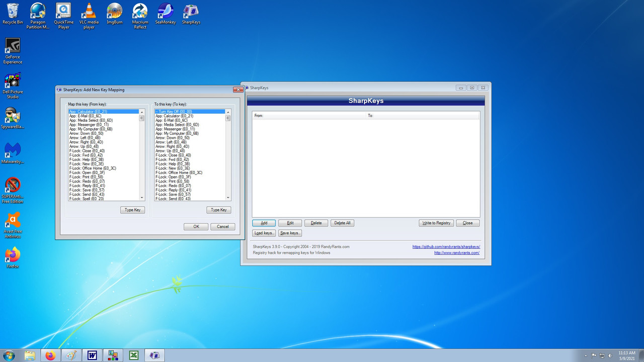Viewport: 644px width, 362px height.
Task: Open the Windows Start orb
Action: pyautogui.click(x=9, y=355)
